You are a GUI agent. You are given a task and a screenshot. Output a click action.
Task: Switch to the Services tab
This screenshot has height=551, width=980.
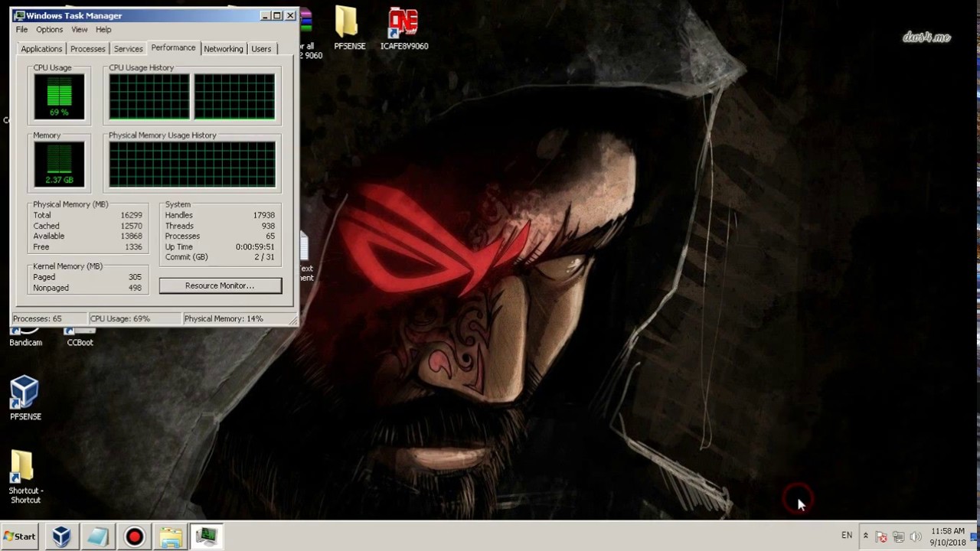(x=128, y=49)
